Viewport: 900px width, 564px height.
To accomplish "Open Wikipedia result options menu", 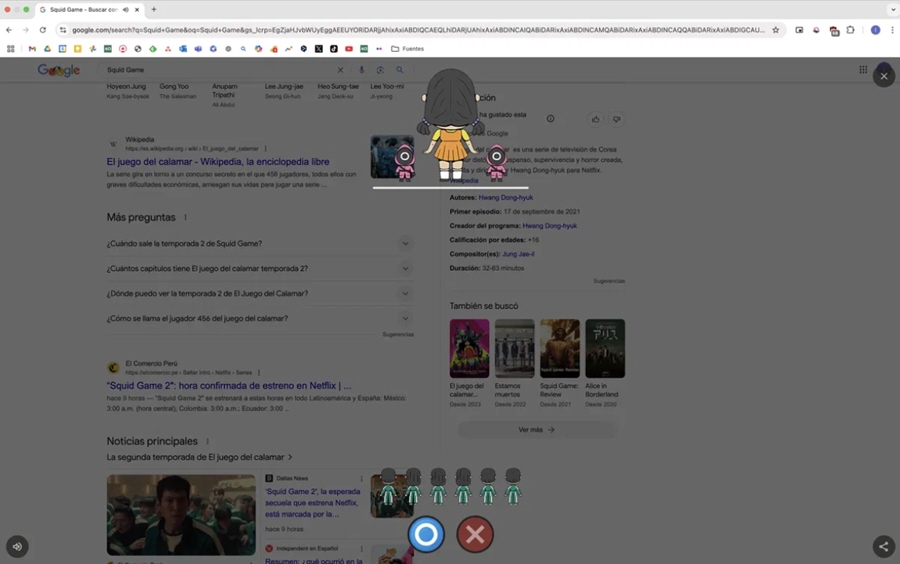I will tap(265, 149).
